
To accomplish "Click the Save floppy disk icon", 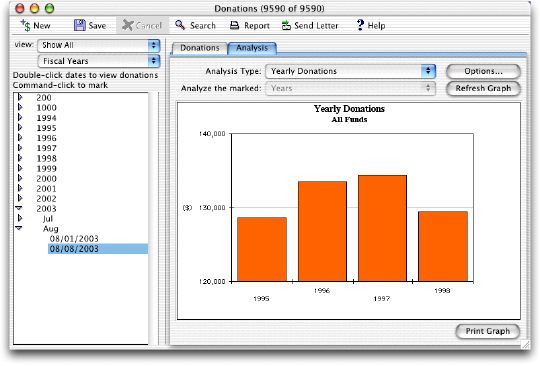I will (x=80, y=25).
